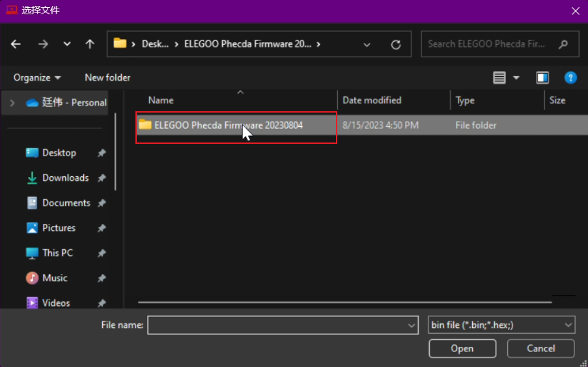Toggle the preview pane icon
This screenshot has height=367, width=588.
point(542,77)
